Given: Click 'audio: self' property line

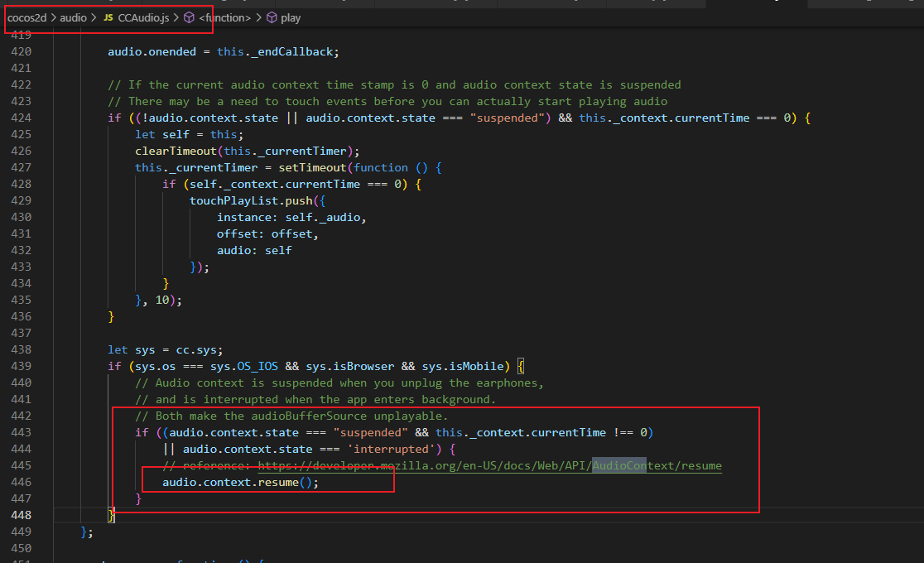Looking at the screenshot, I should (x=254, y=251).
